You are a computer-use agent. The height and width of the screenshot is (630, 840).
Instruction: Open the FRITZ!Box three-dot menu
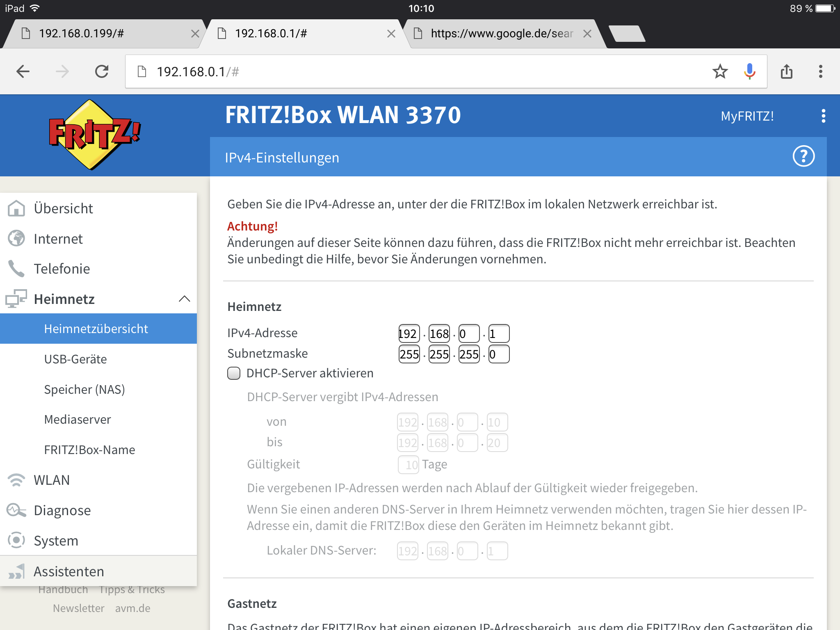823,116
